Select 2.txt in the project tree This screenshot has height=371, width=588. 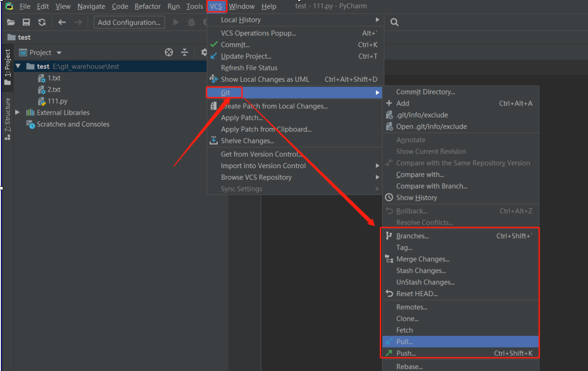click(x=54, y=90)
